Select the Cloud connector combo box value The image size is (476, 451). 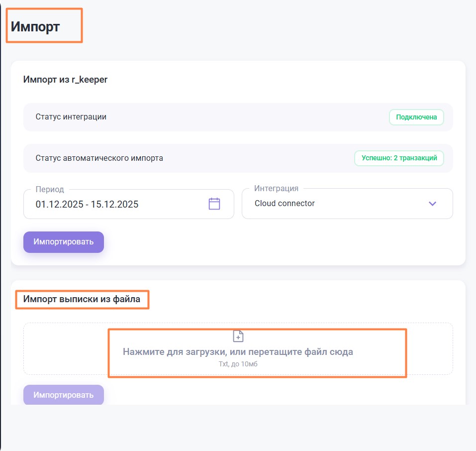pos(285,204)
